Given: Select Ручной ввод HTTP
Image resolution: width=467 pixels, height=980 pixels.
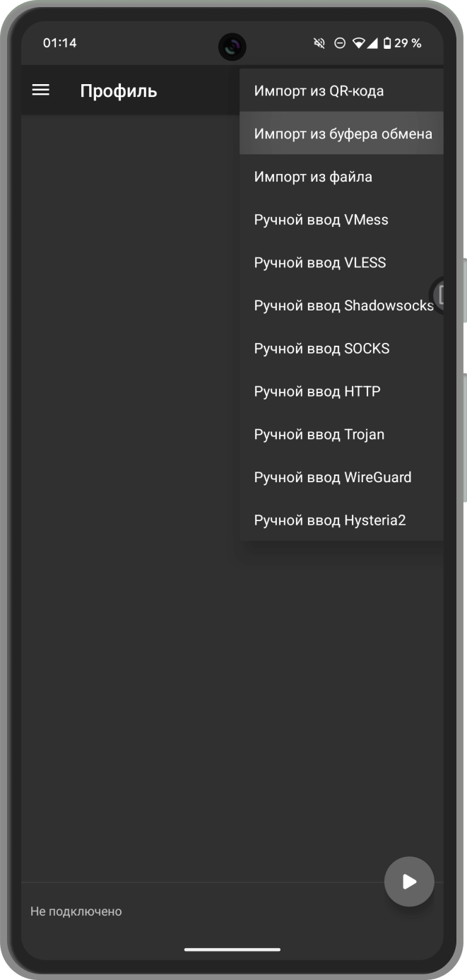Looking at the screenshot, I should coord(341,391).
